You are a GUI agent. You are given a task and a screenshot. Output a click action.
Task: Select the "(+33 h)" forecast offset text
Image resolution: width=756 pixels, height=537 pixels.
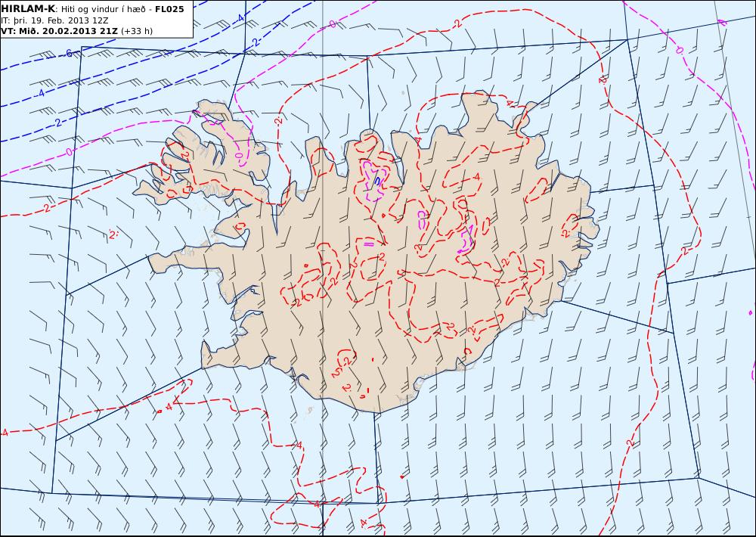click(x=137, y=31)
